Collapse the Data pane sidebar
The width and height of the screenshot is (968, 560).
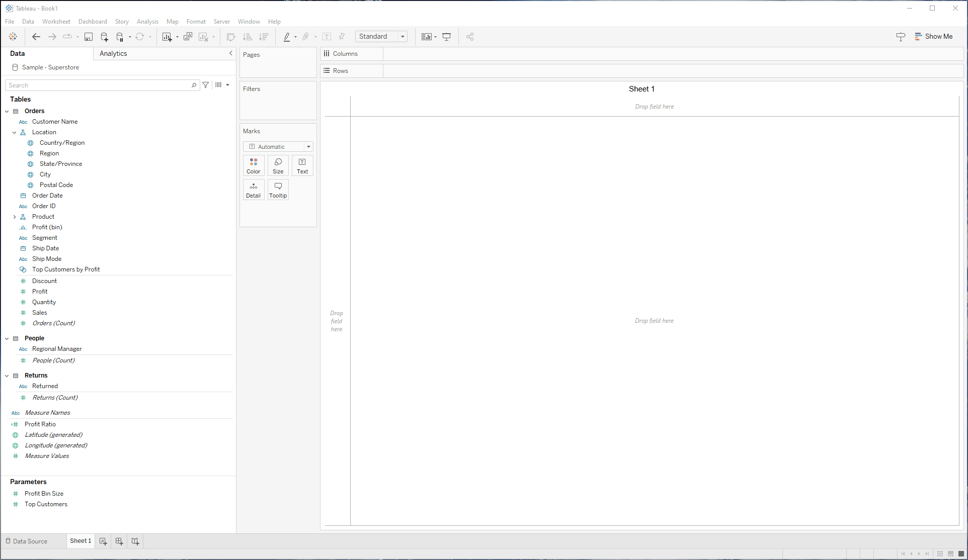point(231,53)
